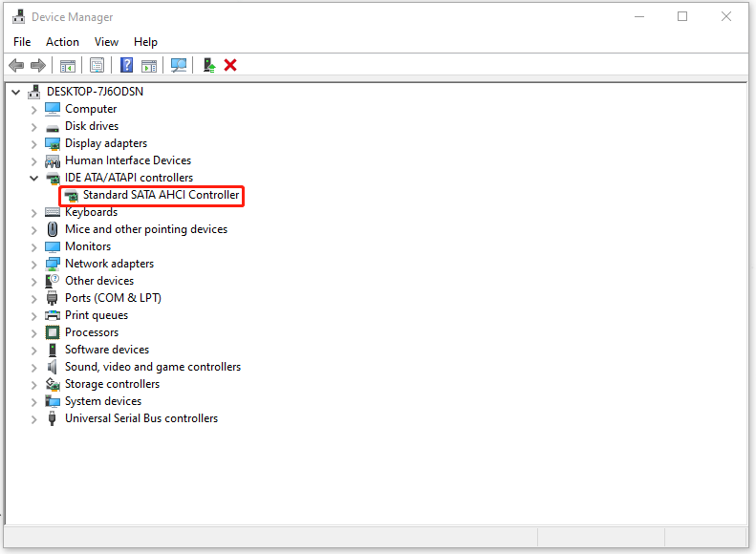Image resolution: width=756 pixels, height=554 pixels.
Task: Click the Computer category icon
Action: pyautogui.click(x=53, y=109)
